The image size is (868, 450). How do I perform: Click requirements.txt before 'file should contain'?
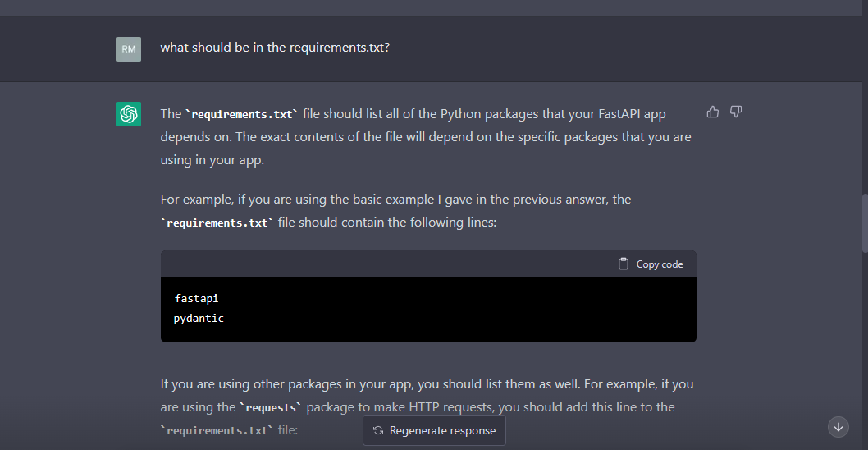click(217, 223)
